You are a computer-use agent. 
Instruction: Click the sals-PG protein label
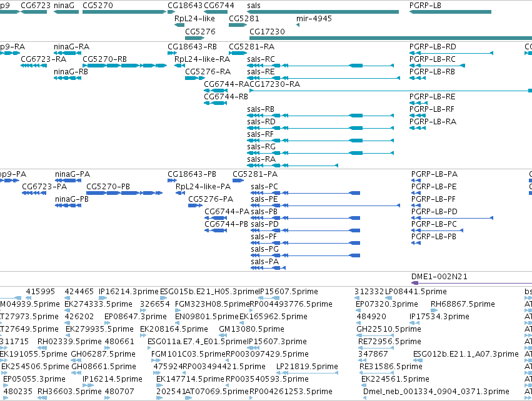tap(264, 249)
